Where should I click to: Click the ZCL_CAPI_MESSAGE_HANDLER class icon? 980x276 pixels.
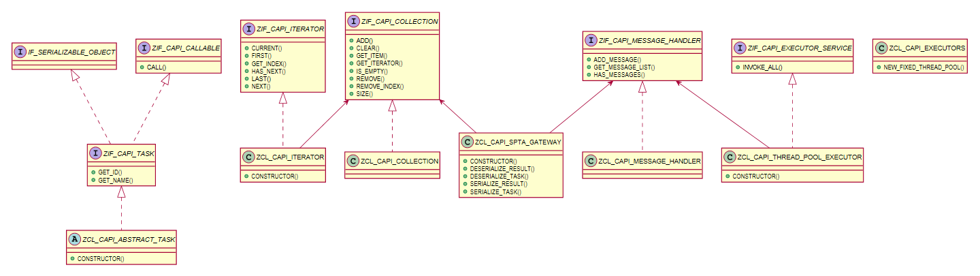click(591, 161)
